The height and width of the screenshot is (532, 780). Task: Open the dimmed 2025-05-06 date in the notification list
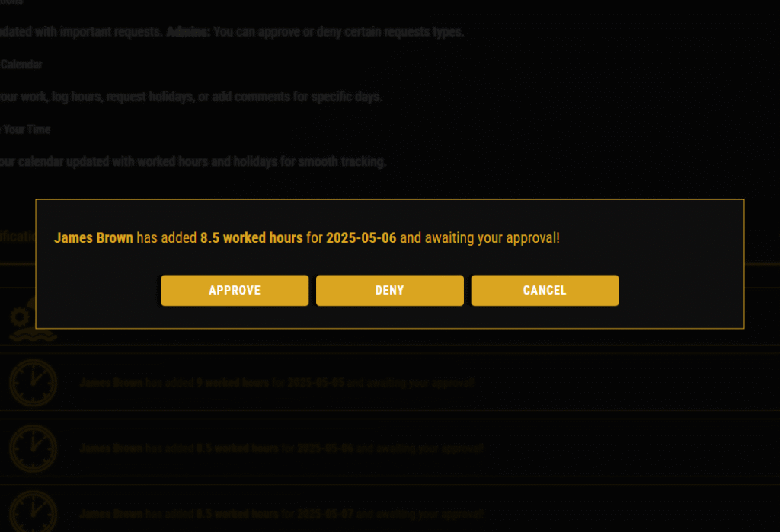click(324, 448)
